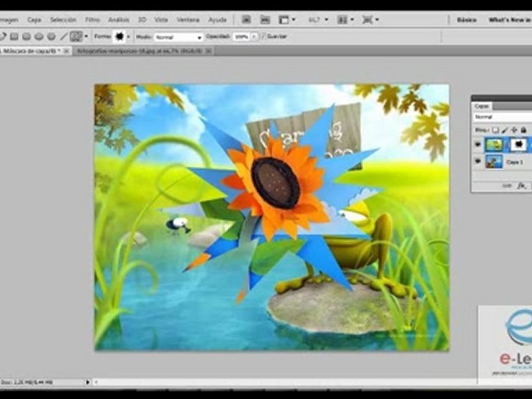The image size is (532, 399).
Task: Open the Selección menu
Action: (63, 20)
